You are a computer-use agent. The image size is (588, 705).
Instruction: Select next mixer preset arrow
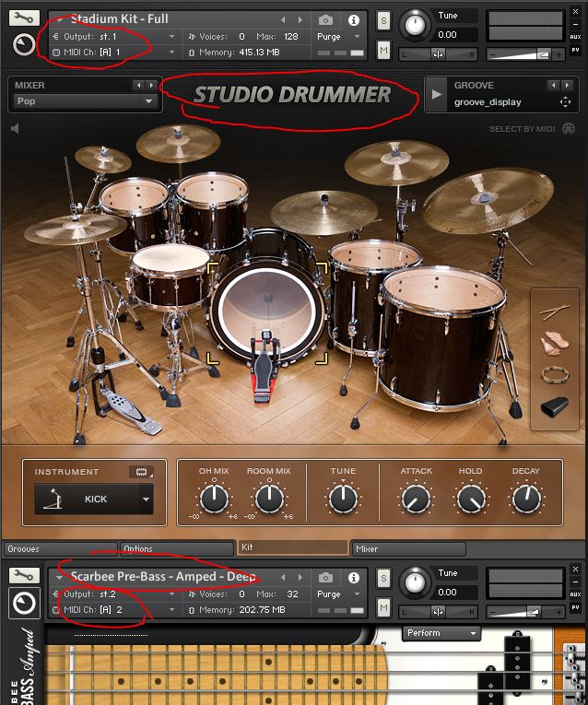point(151,85)
